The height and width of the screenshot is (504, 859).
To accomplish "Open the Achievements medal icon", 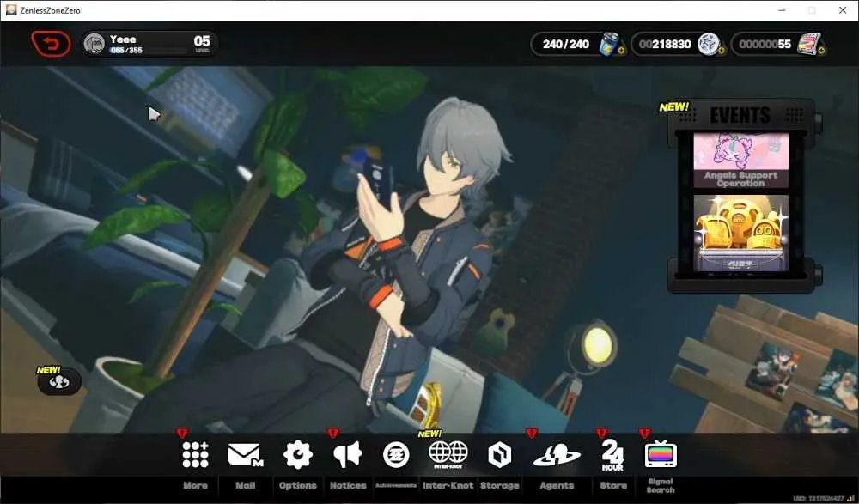I will [x=396, y=455].
